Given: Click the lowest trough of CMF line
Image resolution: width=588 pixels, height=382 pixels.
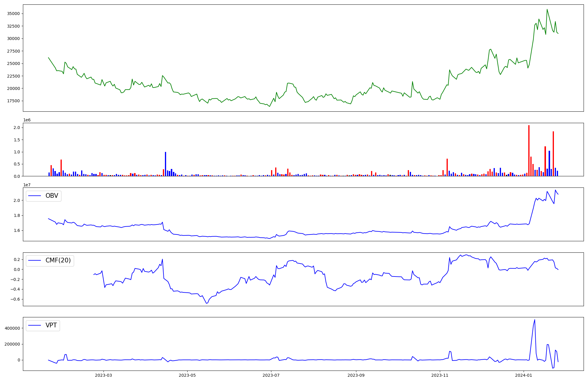Looking at the screenshot, I should click(x=207, y=303).
